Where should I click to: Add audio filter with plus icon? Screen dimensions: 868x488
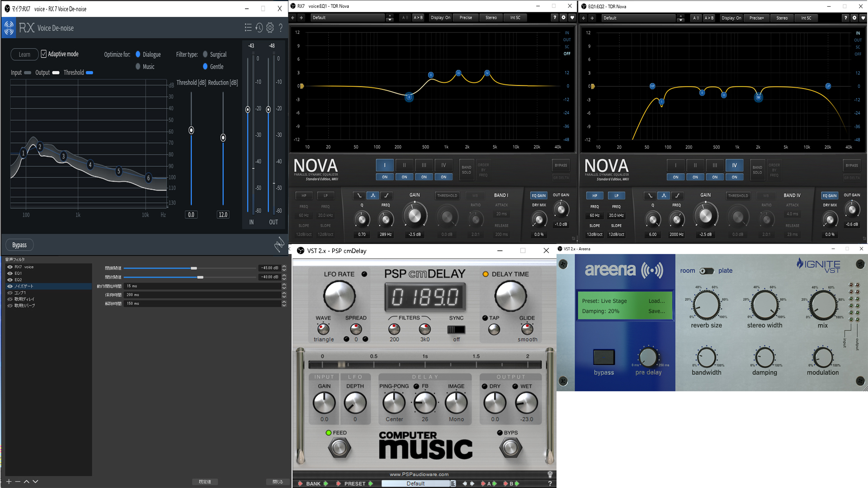point(9,482)
